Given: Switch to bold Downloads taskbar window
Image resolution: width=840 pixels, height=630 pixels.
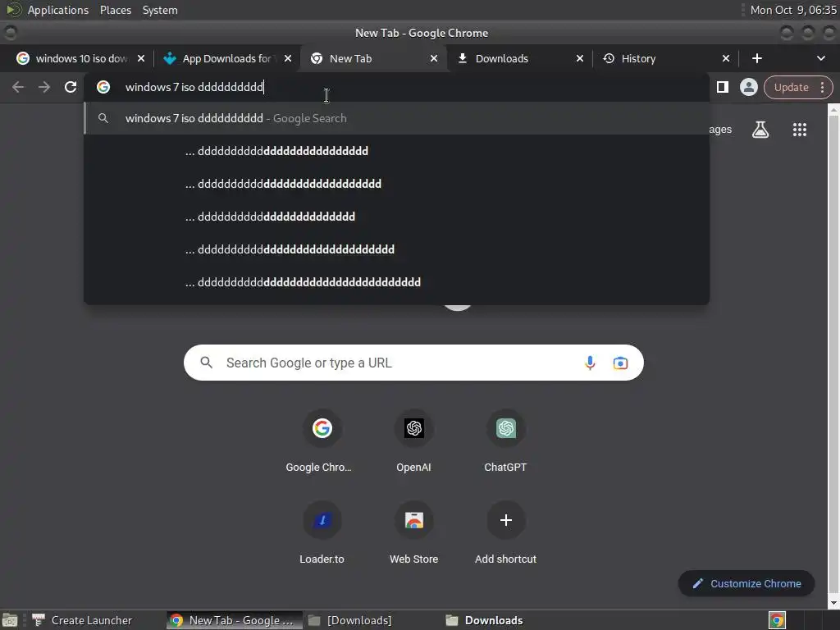Looking at the screenshot, I should [x=485, y=620].
